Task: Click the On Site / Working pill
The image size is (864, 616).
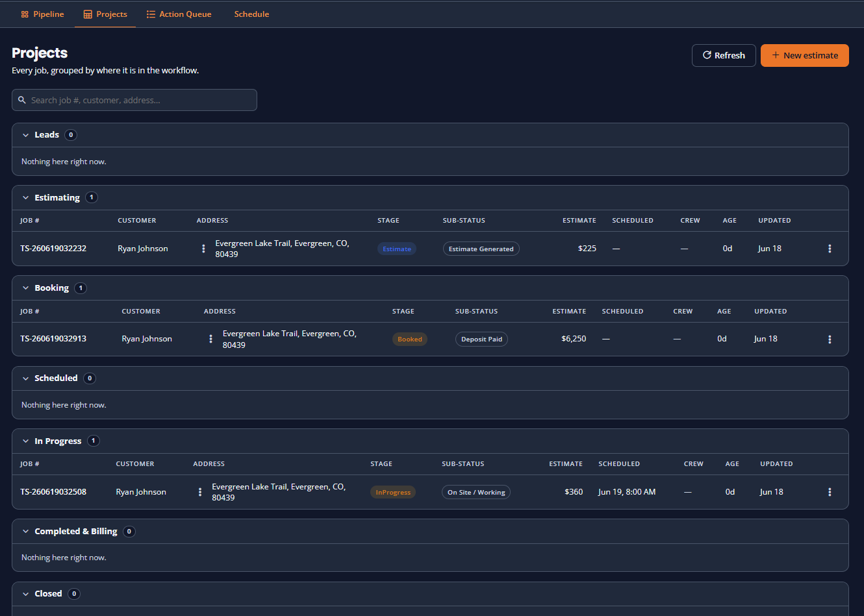Action: click(x=476, y=492)
